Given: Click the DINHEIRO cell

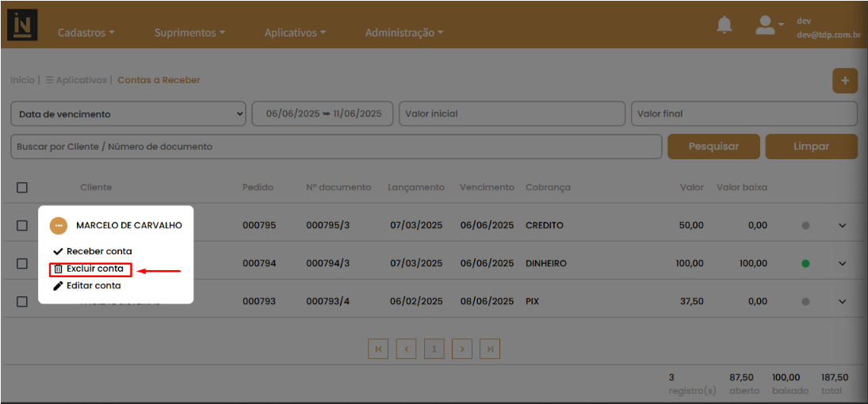Looking at the screenshot, I should [x=546, y=264].
